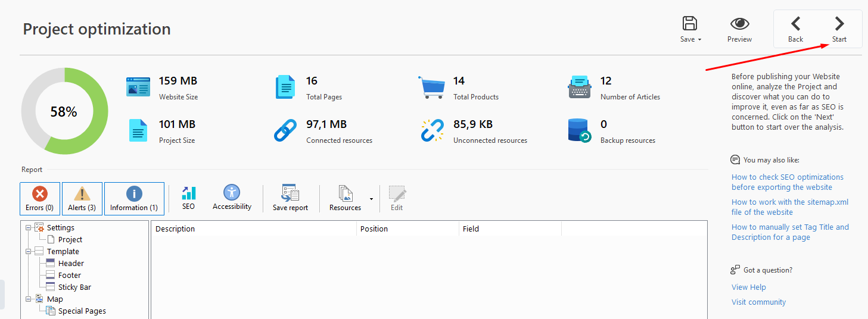This screenshot has height=319, width=868.
Task: Open the Resources files icon
Action: pyautogui.click(x=345, y=193)
